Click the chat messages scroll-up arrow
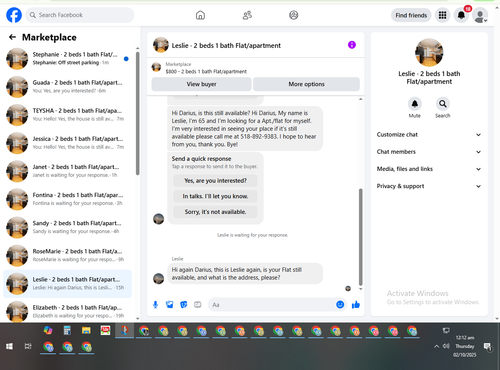The image size is (500, 370). (360, 99)
